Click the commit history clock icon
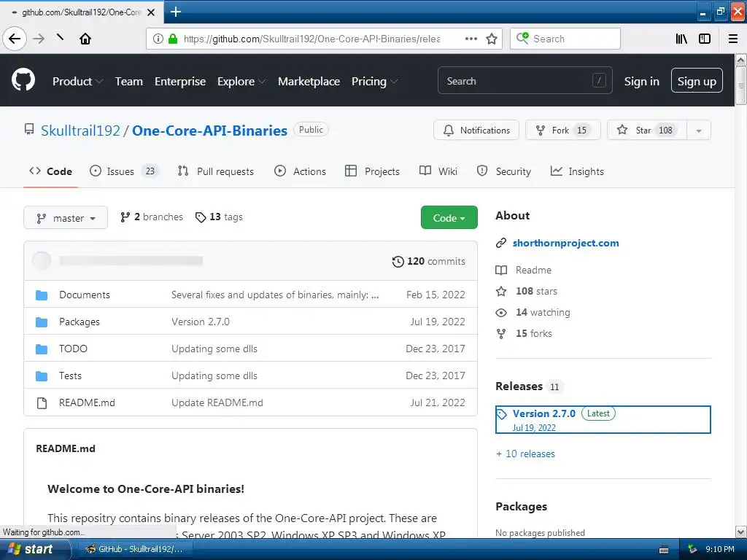The height and width of the screenshot is (560, 747). pyautogui.click(x=398, y=262)
